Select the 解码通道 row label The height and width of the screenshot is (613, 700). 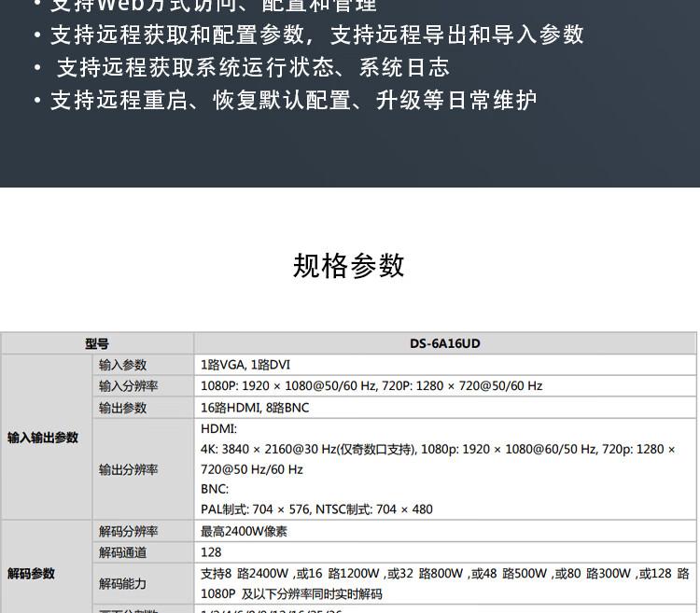tap(122, 552)
